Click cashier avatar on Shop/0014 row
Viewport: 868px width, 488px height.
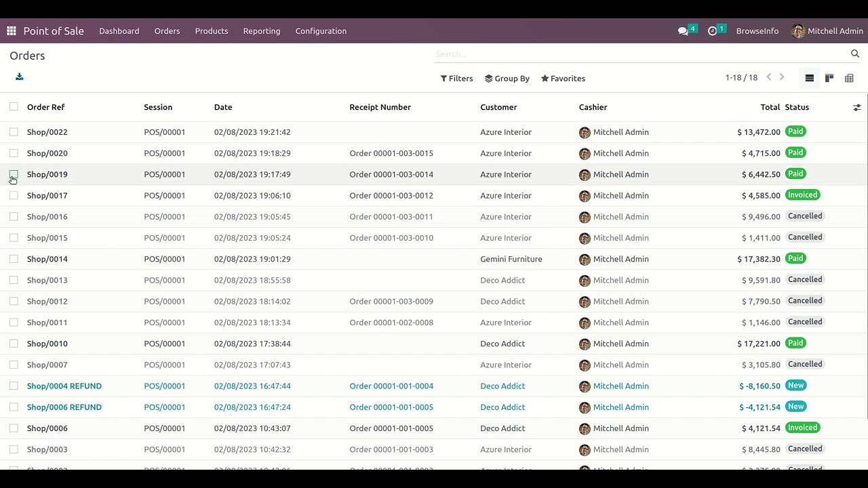point(585,259)
